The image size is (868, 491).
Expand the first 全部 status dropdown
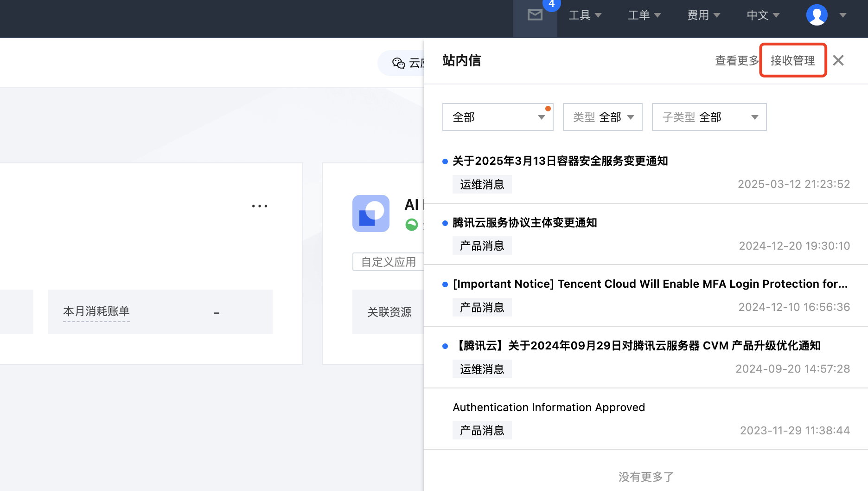[x=498, y=117]
